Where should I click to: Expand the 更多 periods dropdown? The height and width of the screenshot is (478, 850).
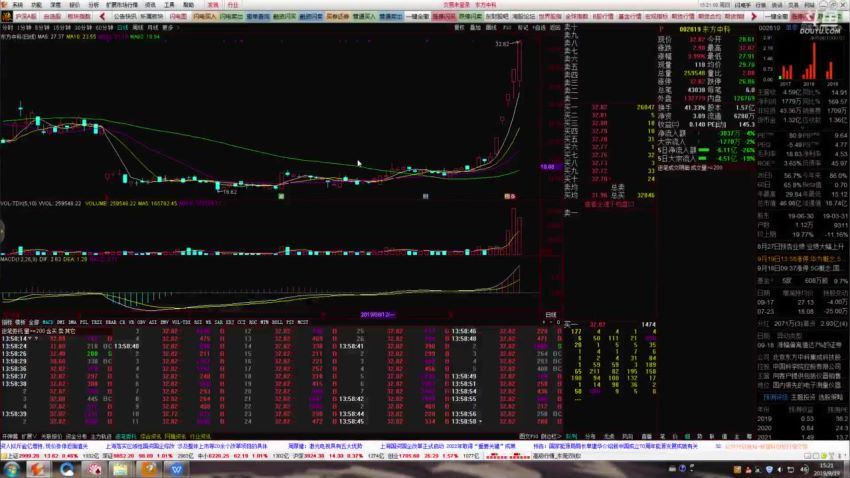(170, 27)
